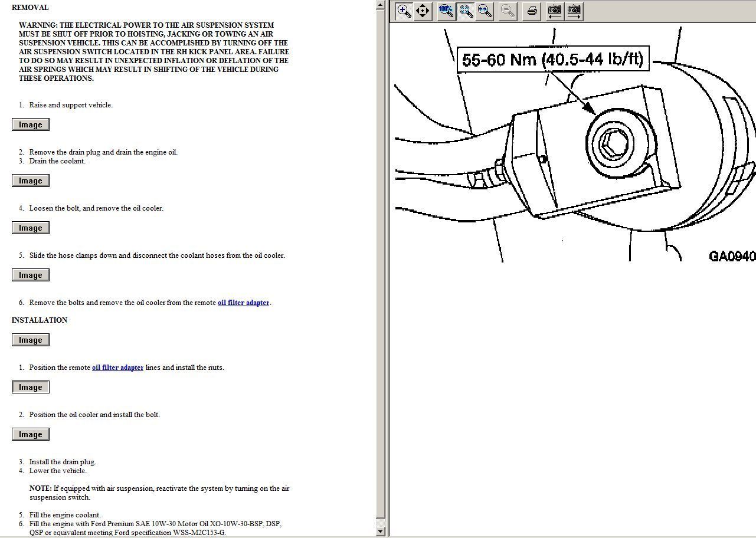
Task: Click the fit-to-window magnifier icon
Action: click(466, 11)
